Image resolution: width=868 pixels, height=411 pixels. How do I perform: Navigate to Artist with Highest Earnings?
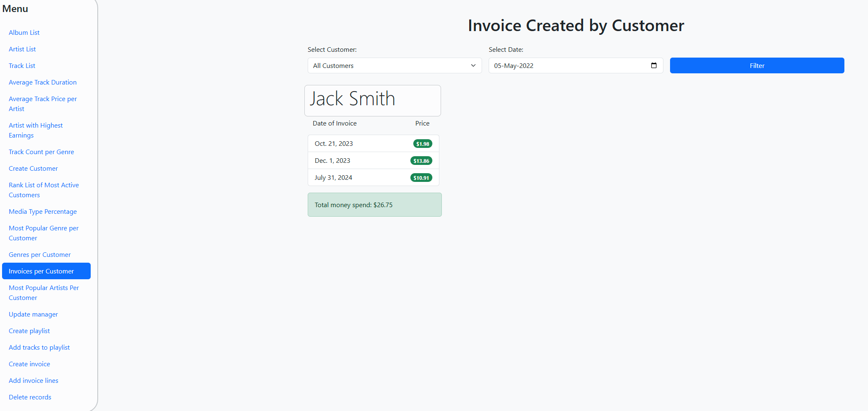36,130
